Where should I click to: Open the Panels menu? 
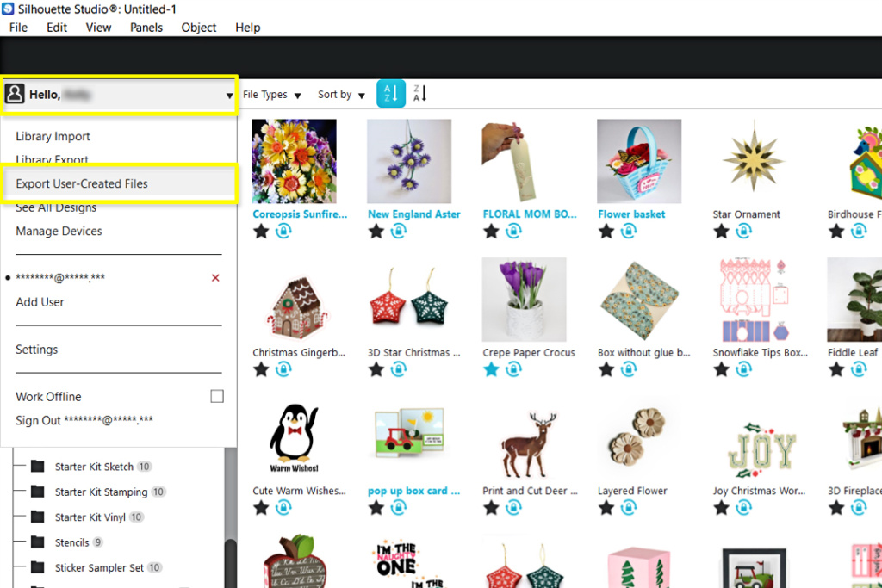click(x=146, y=28)
